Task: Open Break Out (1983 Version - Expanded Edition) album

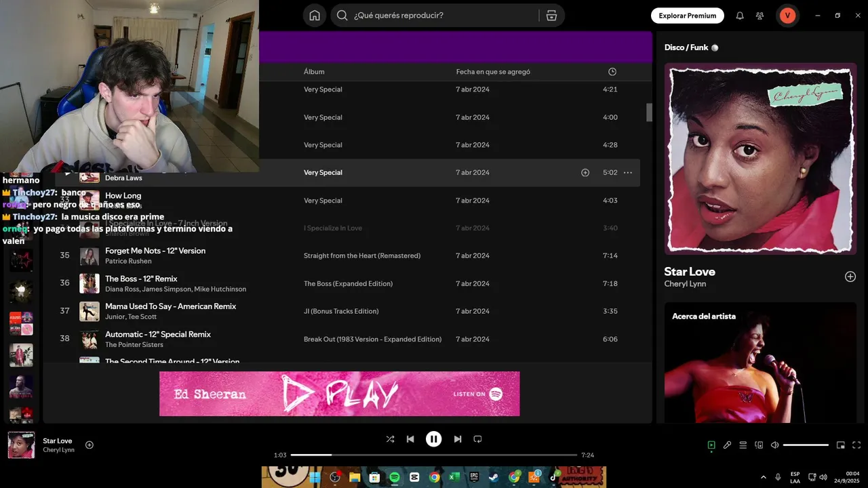Action: [x=372, y=339]
